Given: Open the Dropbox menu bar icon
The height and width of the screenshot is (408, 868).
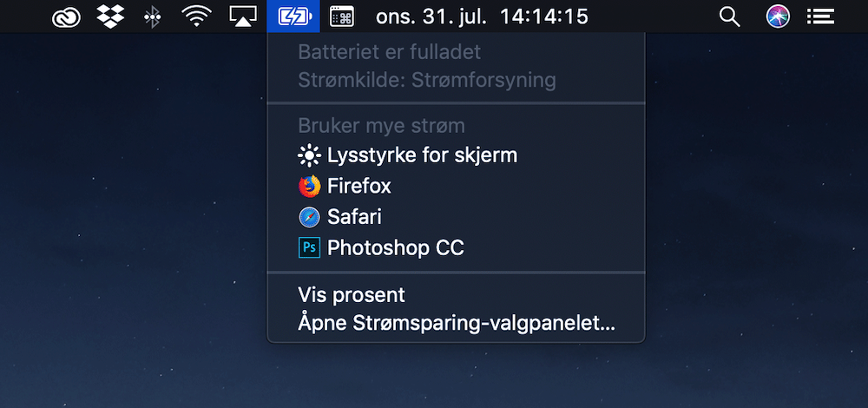Looking at the screenshot, I should tap(111, 16).
